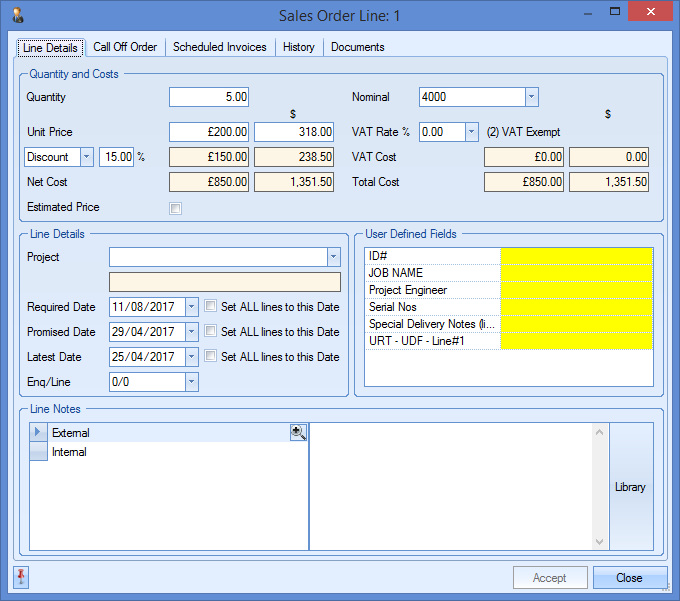This screenshot has width=680, height=601.
Task: Open the Nominal dropdown list
Action: click(x=532, y=97)
